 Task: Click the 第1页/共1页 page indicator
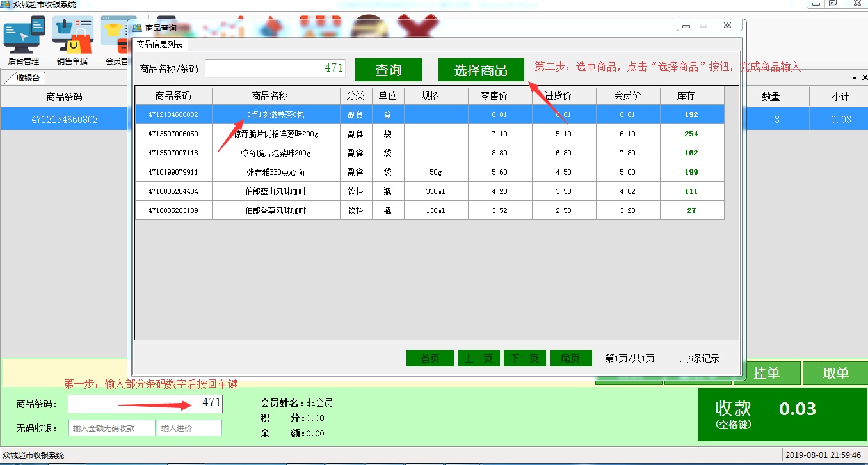coord(630,358)
